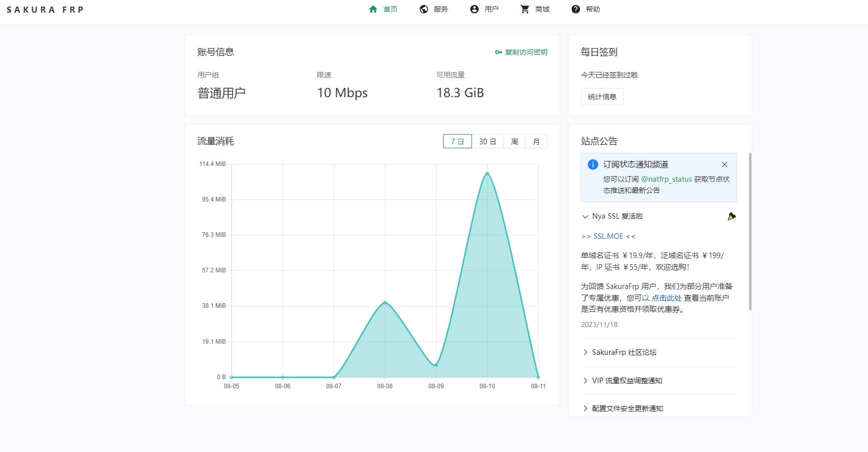Click the 10 Mbps speed limit value

click(342, 93)
